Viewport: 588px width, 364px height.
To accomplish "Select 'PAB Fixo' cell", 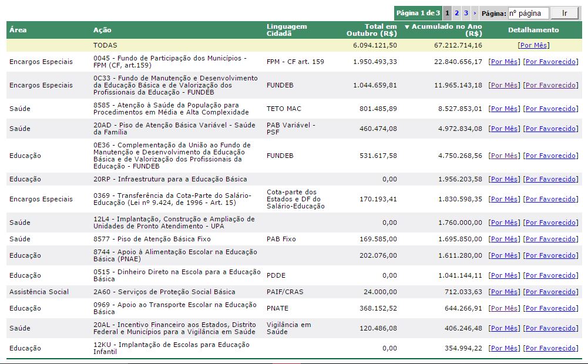I will point(281,239).
